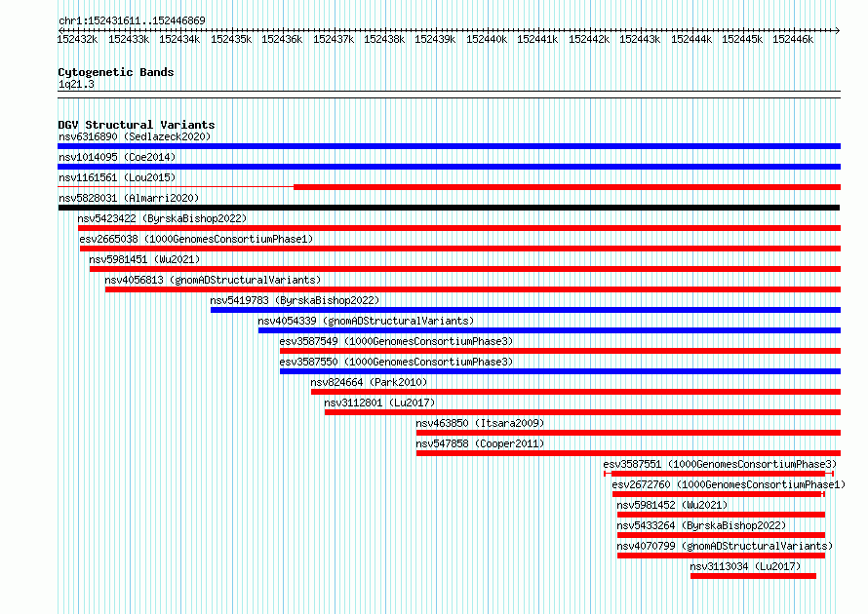Click the esv3587549 variant label
Viewport: 868px width, 614px height.
click(396, 341)
